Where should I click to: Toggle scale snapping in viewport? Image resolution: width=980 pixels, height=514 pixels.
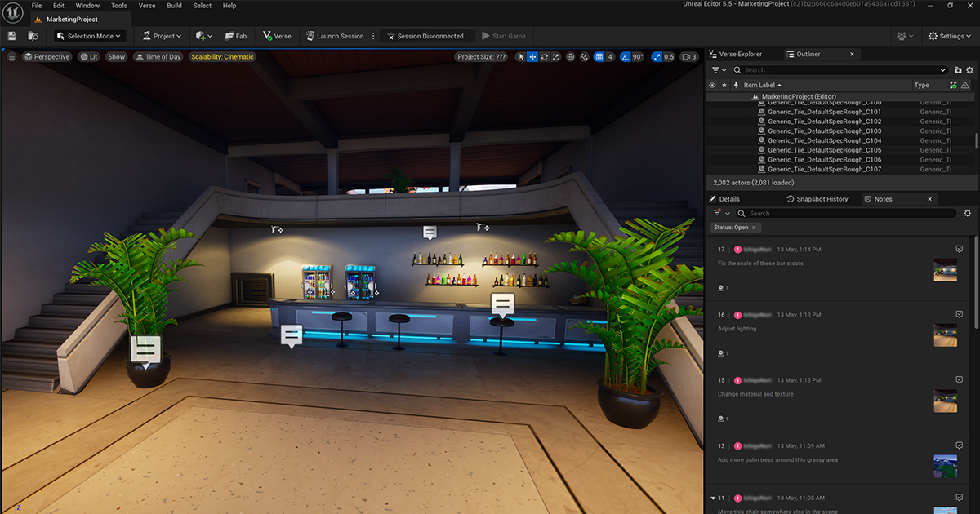658,57
